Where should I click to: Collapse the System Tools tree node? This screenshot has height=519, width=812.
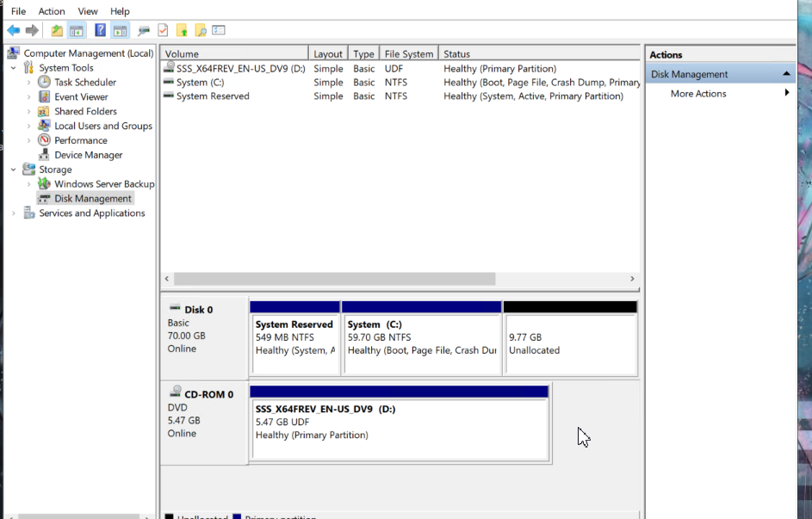pos(14,68)
